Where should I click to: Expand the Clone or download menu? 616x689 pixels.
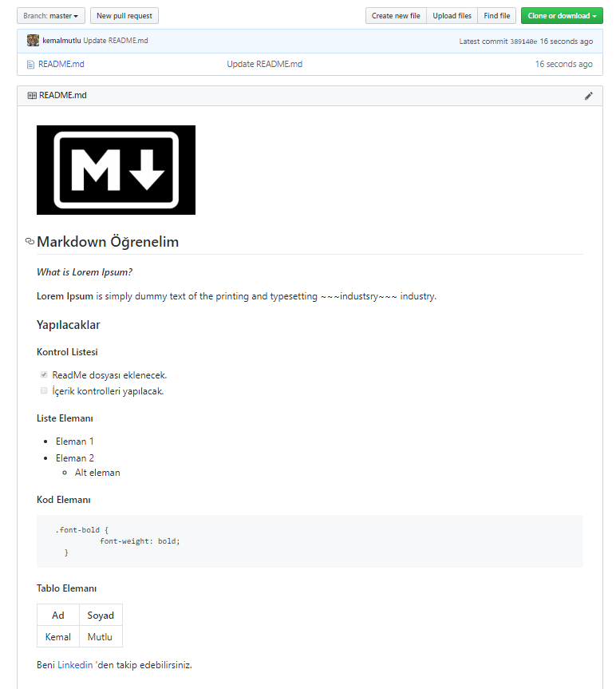562,16
